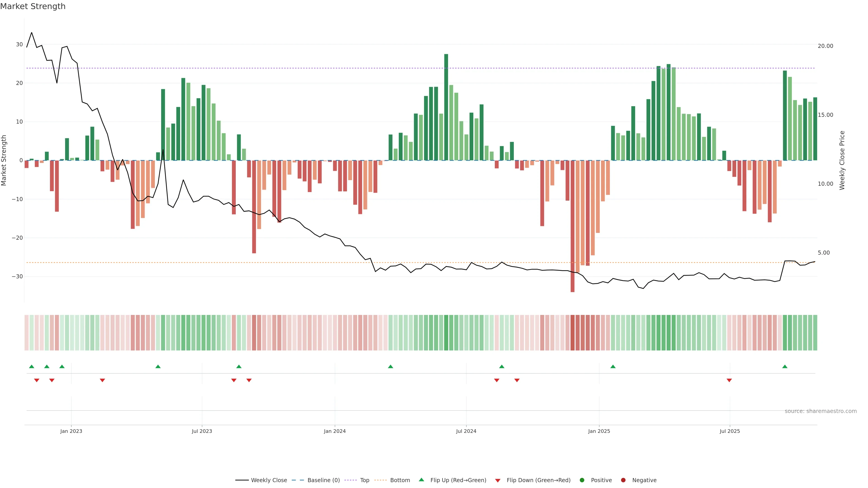
Task: Click the Flip Up green triangle legend icon
Action: (x=421, y=480)
